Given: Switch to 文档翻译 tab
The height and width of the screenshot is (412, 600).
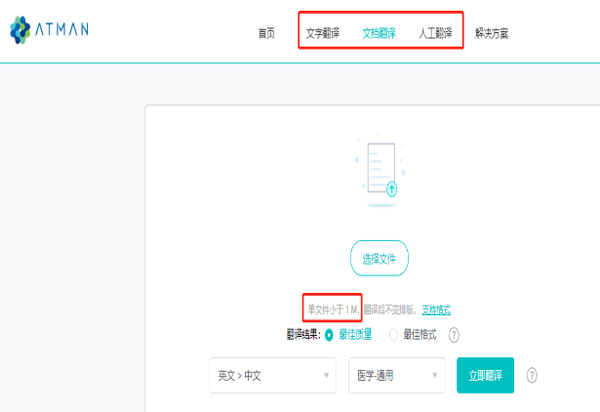Looking at the screenshot, I should [379, 33].
